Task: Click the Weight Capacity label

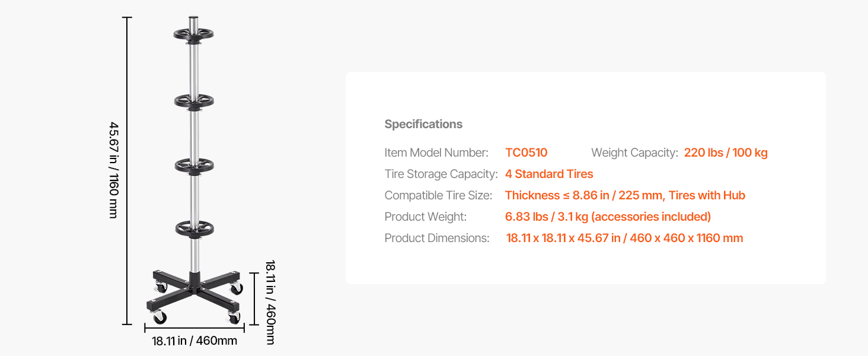Action: coord(634,152)
